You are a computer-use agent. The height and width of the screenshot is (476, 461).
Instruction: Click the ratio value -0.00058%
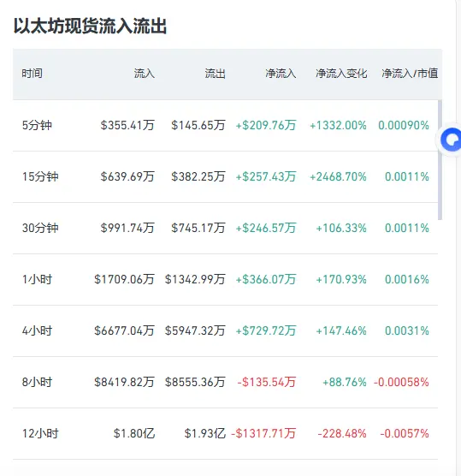click(x=401, y=382)
